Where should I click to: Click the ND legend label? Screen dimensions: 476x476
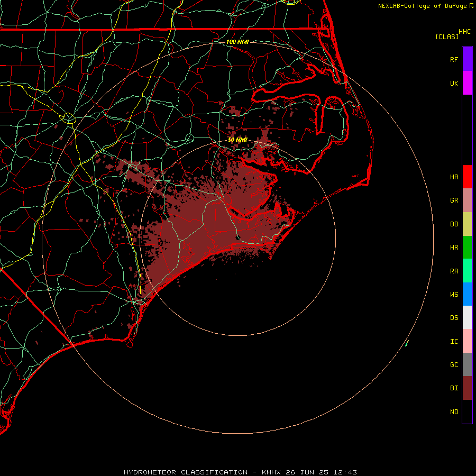454,412
